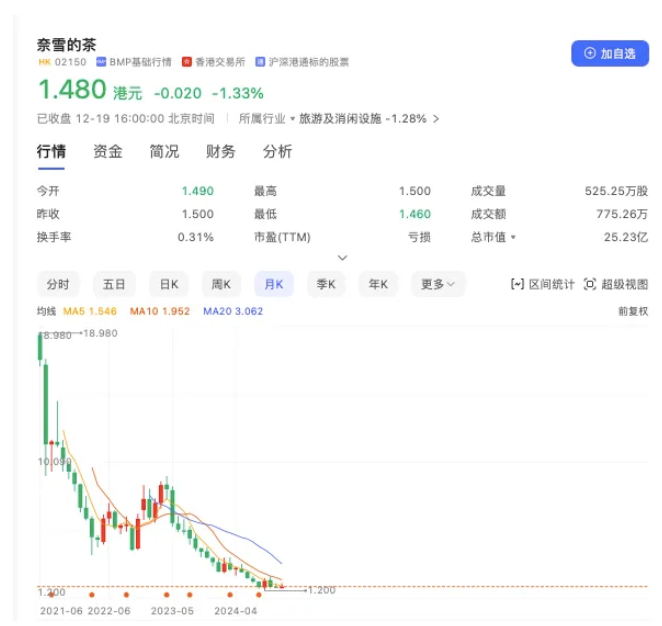
Task: Click the 区间统计 range statistics icon
Action: click(517, 284)
